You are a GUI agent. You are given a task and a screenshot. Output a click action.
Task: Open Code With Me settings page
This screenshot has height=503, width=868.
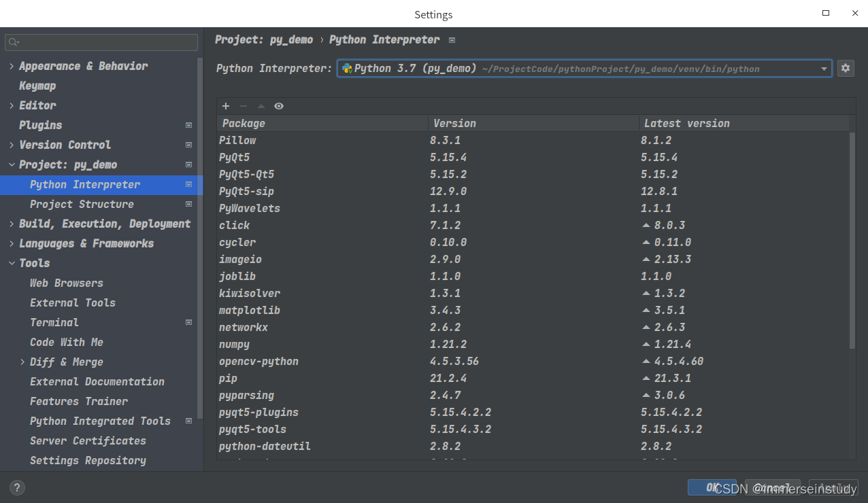[67, 342]
